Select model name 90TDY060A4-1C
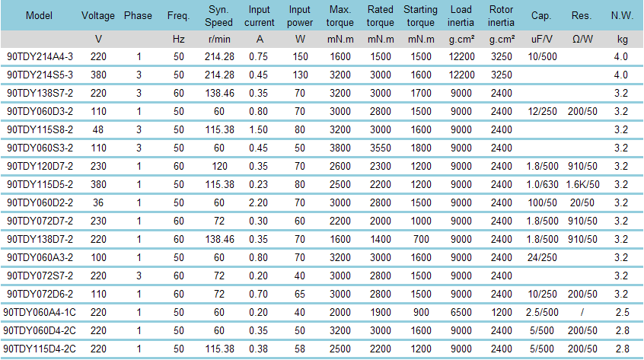The width and height of the screenshot is (644, 360). (x=40, y=312)
